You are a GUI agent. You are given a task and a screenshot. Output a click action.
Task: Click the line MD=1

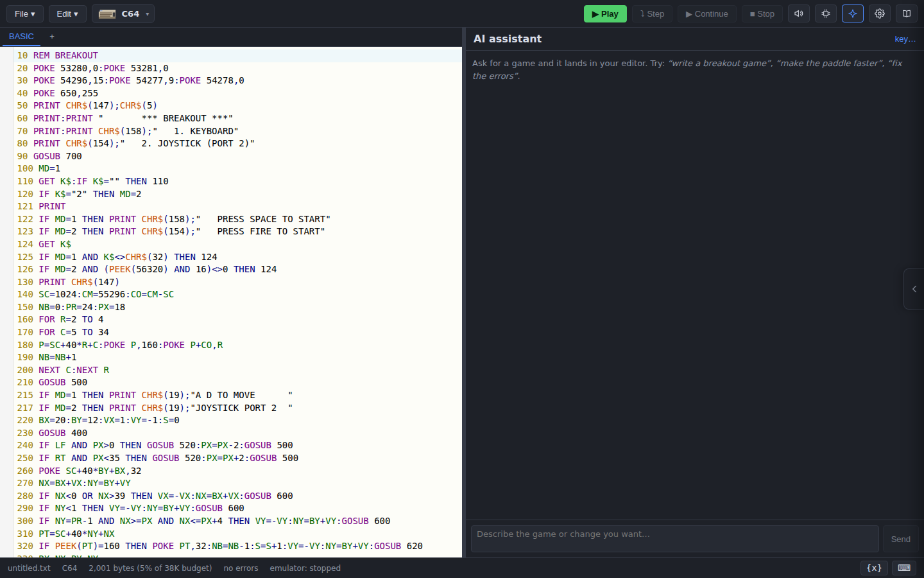38,168
